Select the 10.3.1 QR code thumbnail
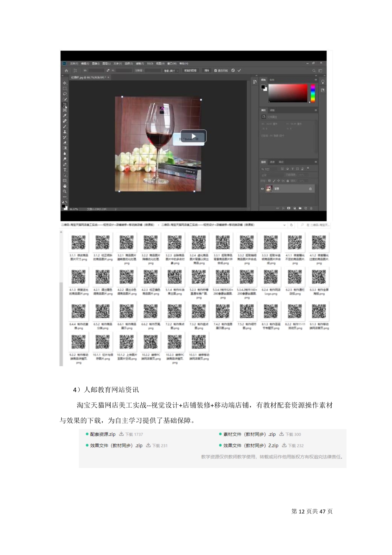Image resolution: width=392 pixels, height=555 pixels. pos(199,342)
